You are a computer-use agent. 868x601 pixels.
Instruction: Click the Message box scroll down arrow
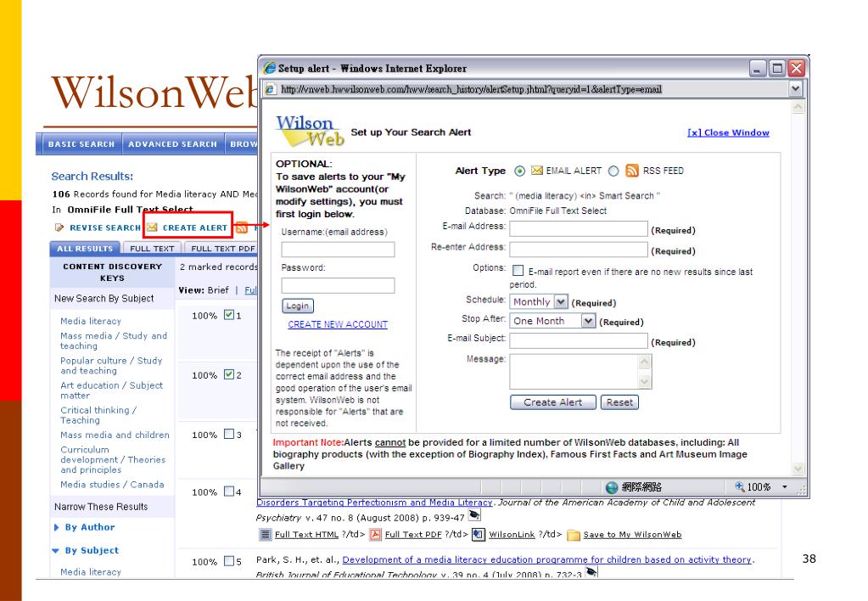tap(644, 382)
